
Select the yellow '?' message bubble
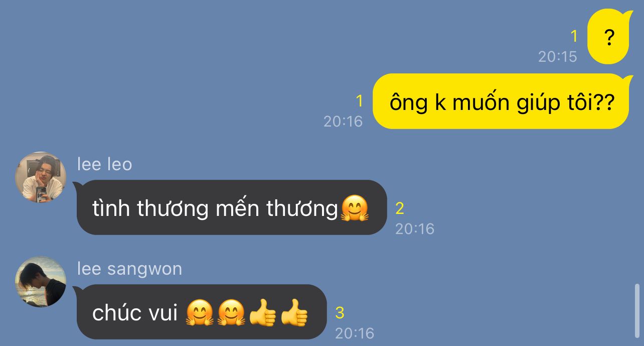tap(608, 37)
